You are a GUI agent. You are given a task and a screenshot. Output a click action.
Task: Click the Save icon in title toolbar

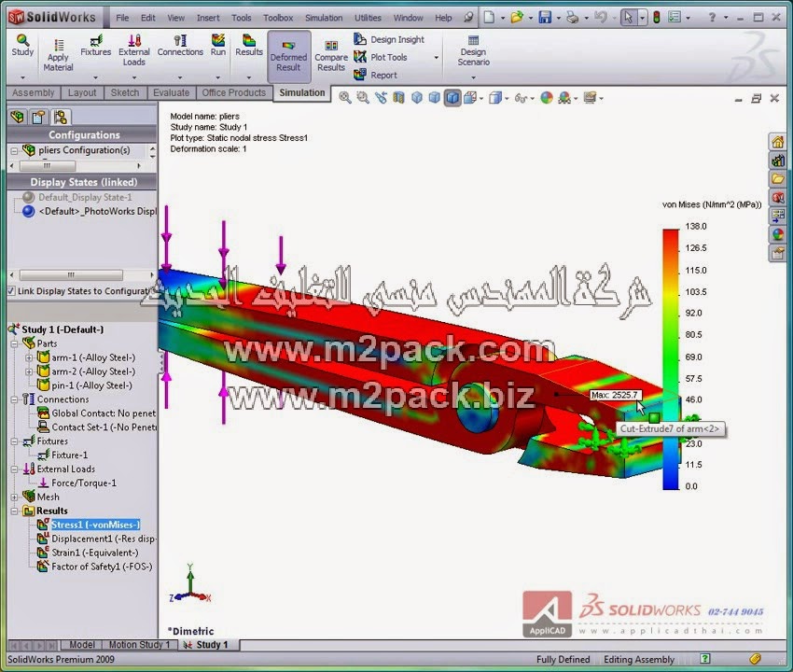click(545, 18)
